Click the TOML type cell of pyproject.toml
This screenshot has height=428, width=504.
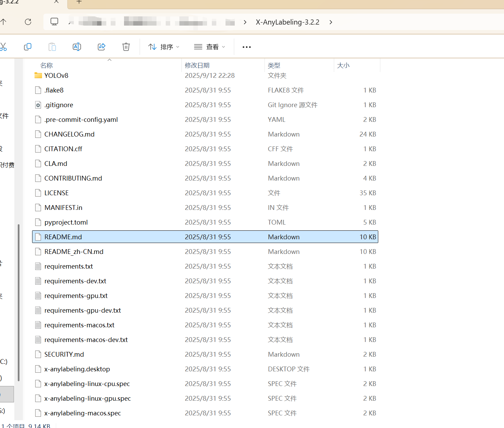point(277,222)
